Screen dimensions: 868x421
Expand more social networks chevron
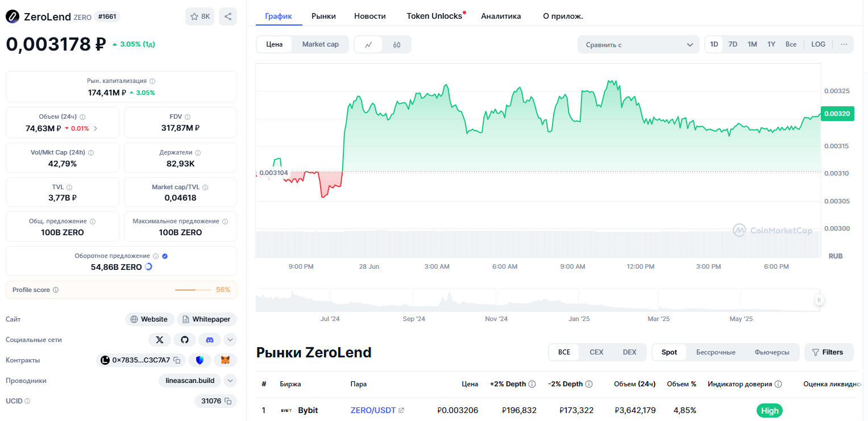230,340
